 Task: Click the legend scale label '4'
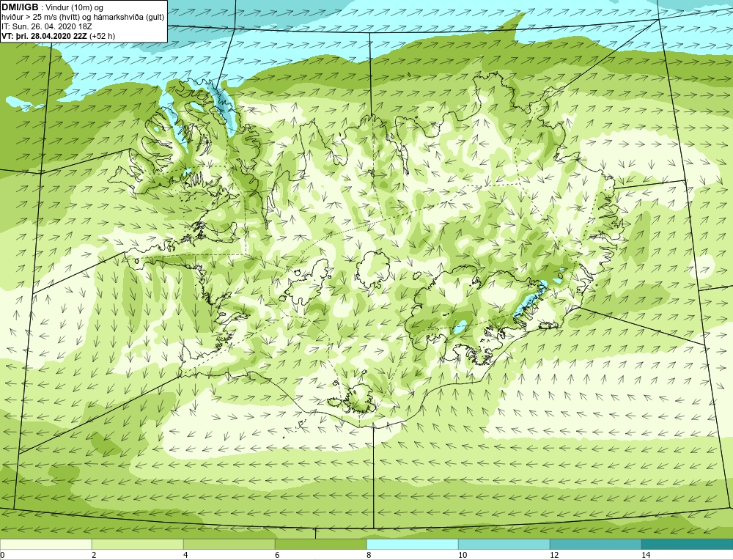pos(185,555)
